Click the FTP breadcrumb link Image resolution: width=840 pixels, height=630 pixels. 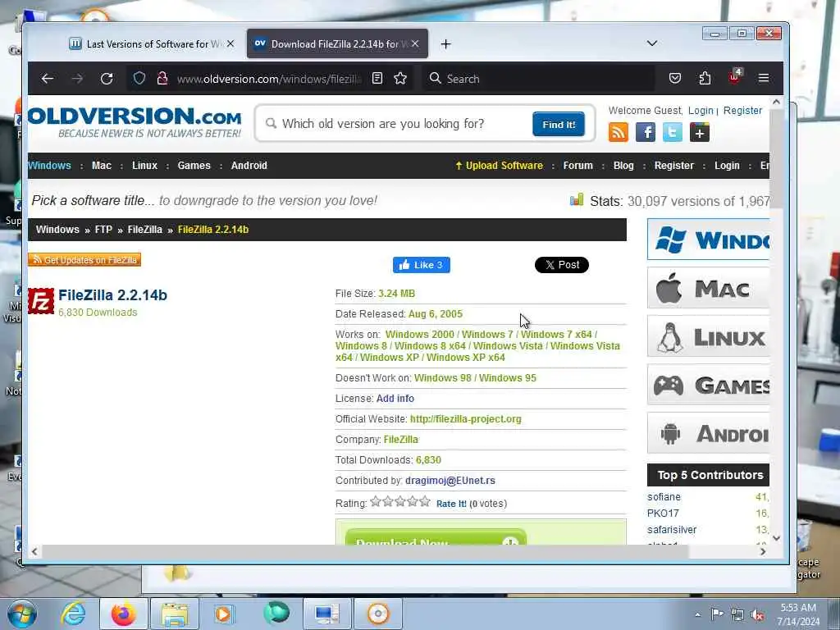tap(103, 230)
